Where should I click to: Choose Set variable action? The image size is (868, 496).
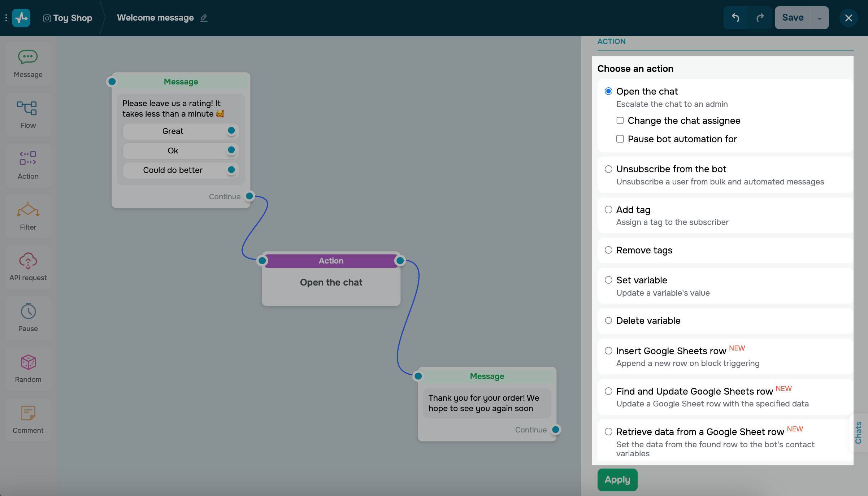point(609,280)
